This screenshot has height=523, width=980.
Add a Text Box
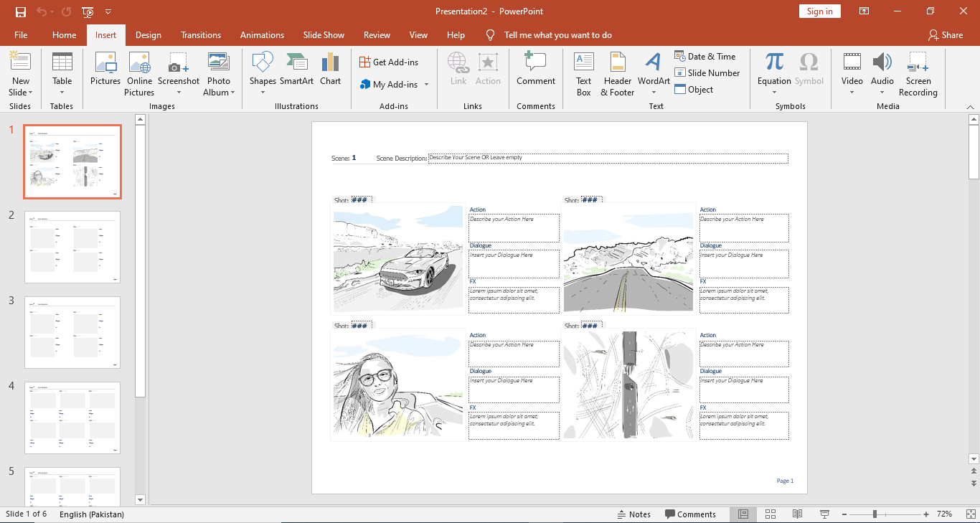tap(583, 73)
